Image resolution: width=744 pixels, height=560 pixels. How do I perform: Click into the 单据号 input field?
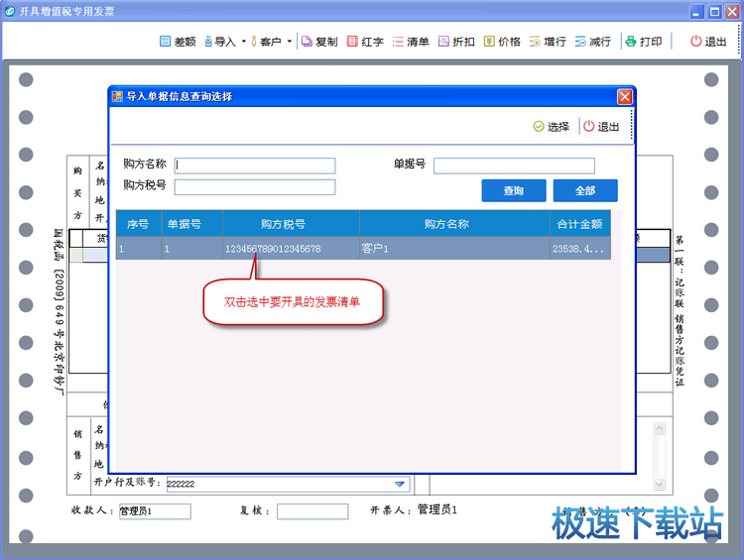tap(514, 166)
